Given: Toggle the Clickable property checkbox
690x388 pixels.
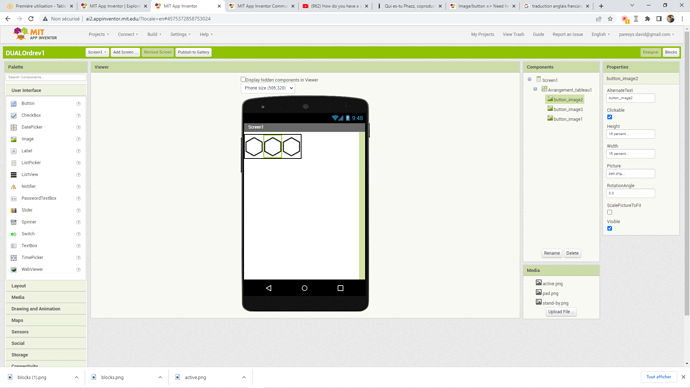Looking at the screenshot, I should (x=609, y=117).
